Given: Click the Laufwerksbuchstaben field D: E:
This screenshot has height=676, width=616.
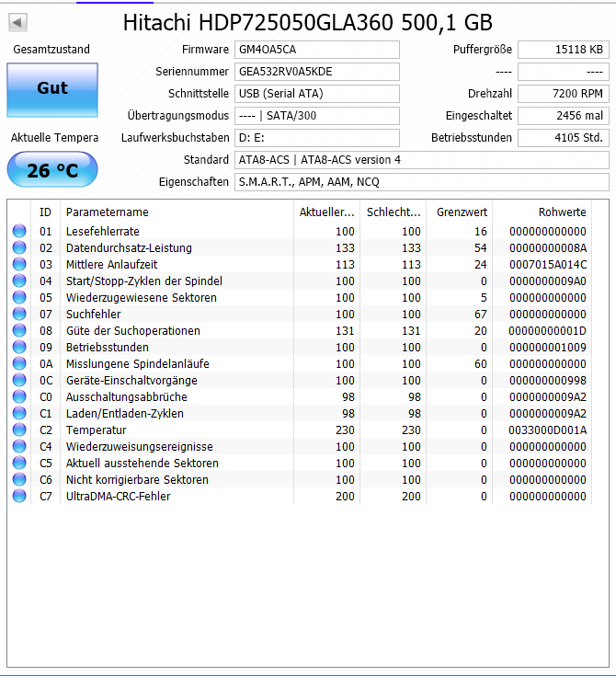Looking at the screenshot, I should 317,138.
